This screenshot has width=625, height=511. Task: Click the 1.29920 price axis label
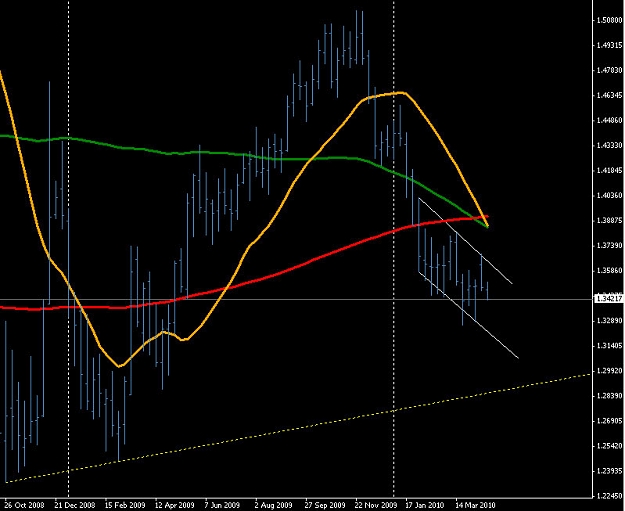[609, 371]
